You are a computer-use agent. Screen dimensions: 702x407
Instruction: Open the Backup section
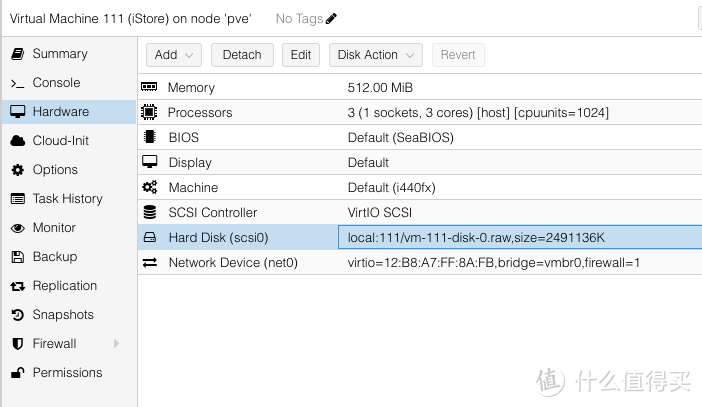pyautogui.click(x=55, y=257)
